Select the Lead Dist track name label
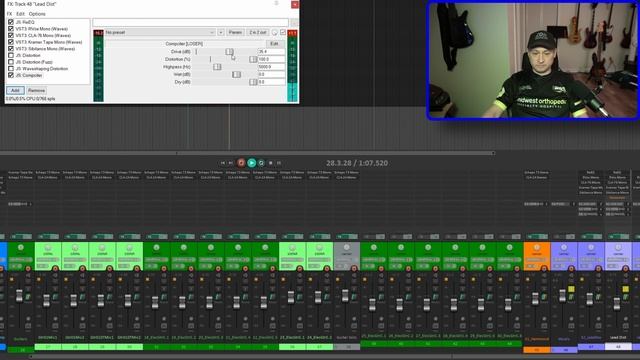This screenshot has height=360, width=640. click(618, 338)
